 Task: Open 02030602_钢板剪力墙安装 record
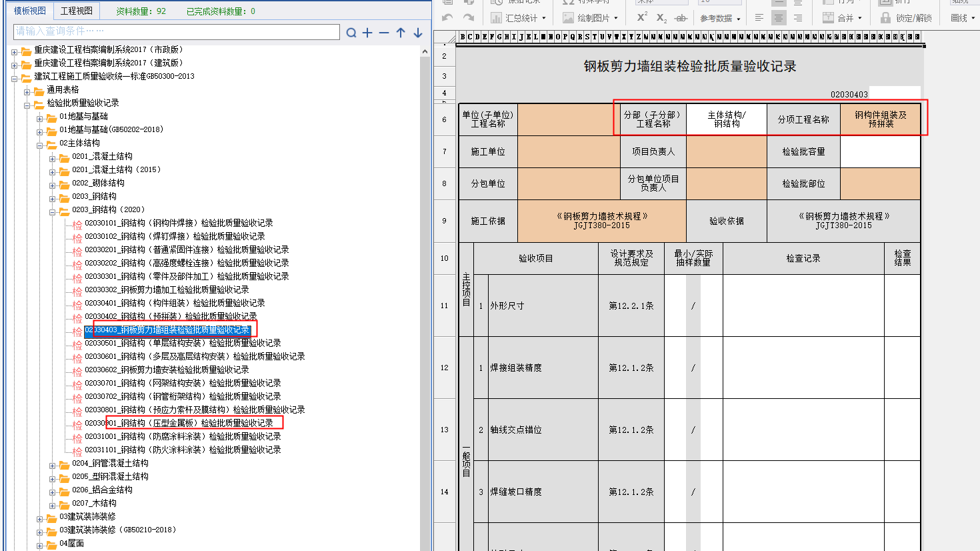167,370
